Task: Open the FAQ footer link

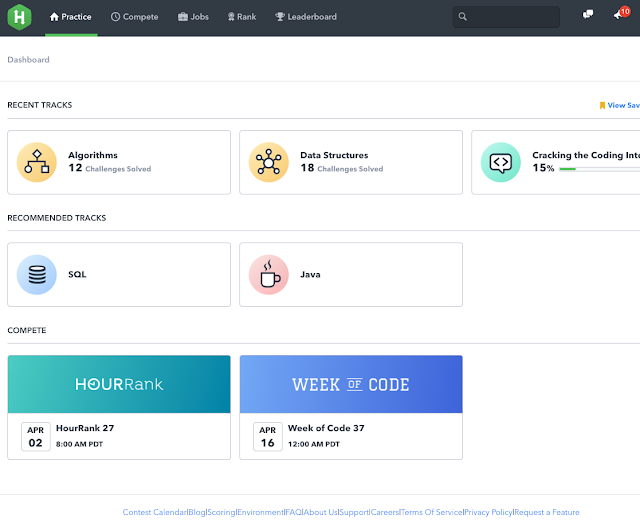Action: pos(293,512)
